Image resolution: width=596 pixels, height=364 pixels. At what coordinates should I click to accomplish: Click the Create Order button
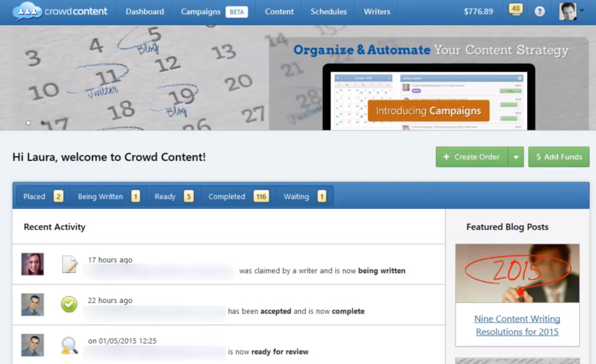click(x=471, y=157)
